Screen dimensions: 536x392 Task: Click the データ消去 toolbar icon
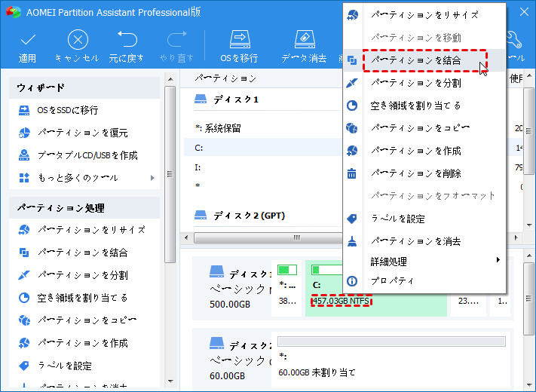pyautogui.click(x=305, y=39)
